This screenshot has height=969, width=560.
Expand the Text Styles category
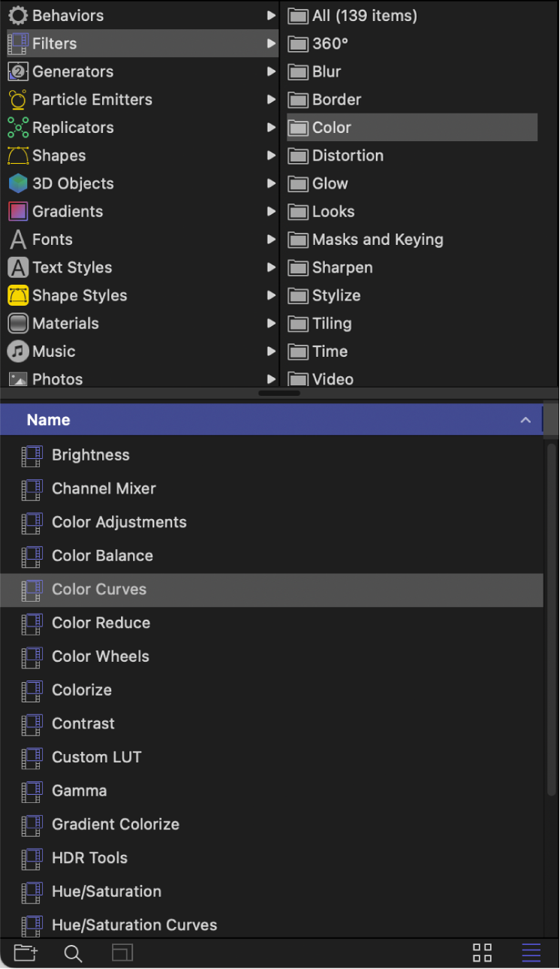click(272, 267)
